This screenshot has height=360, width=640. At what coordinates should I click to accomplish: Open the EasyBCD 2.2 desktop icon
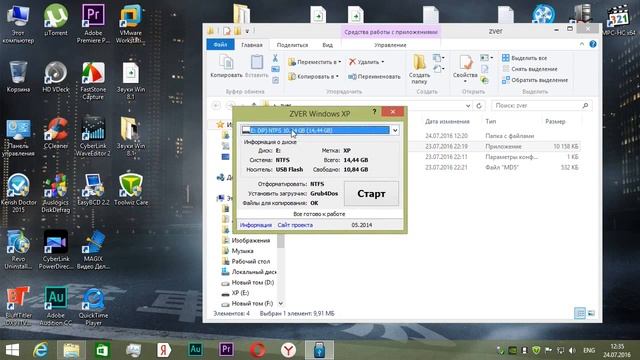point(93,189)
